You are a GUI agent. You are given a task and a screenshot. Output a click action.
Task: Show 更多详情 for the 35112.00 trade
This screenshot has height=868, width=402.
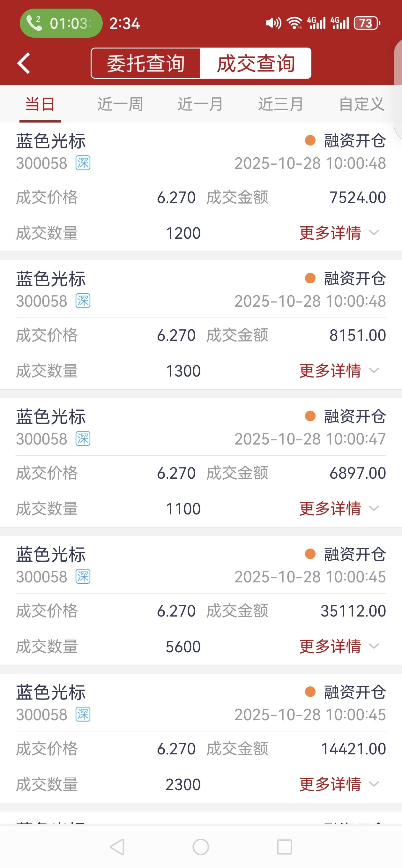[339, 646]
